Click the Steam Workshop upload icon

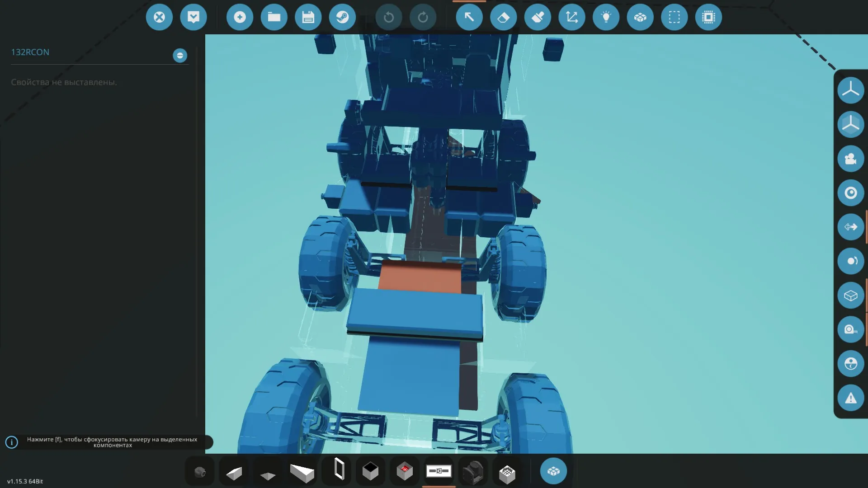pos(342,17)
